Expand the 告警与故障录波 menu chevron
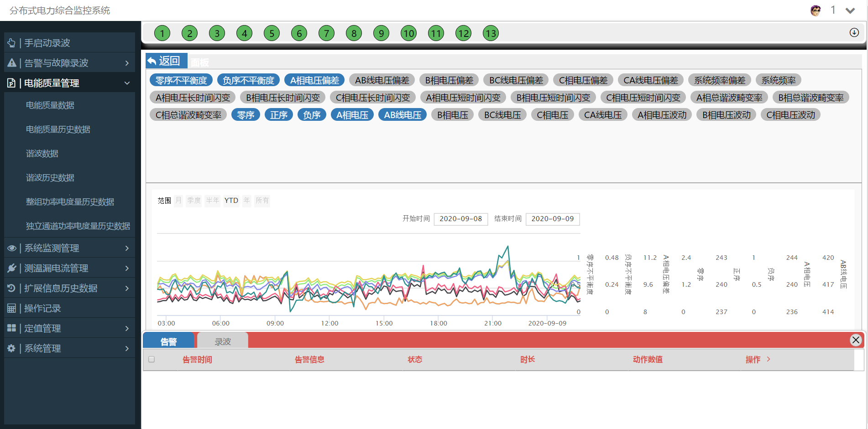This screenshot has height=429, width=868. tap(127, 63)
